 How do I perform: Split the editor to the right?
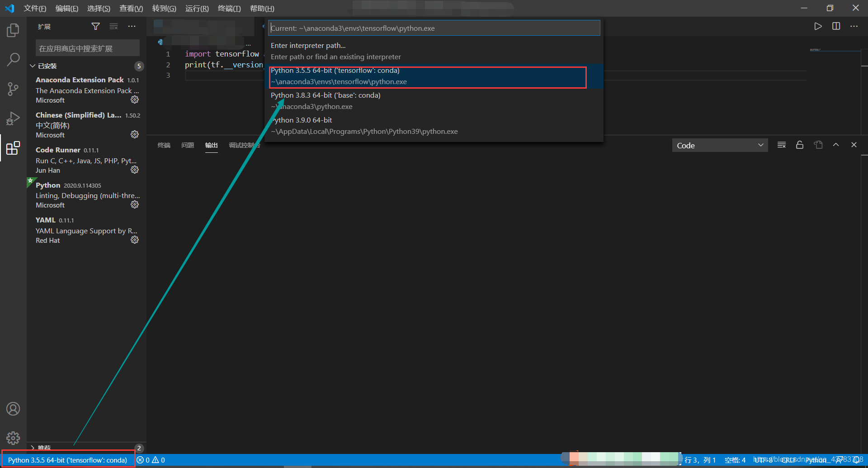(x=836, y=26)
